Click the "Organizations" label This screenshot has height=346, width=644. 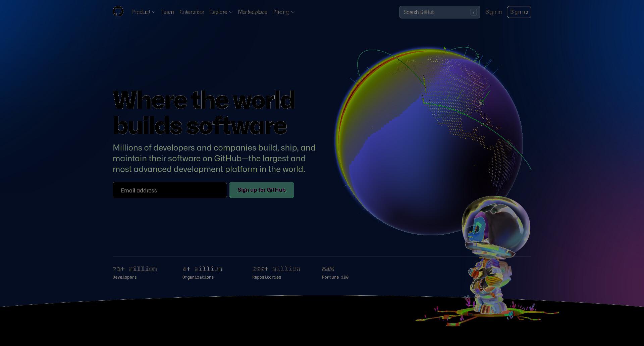coord(198,277)
